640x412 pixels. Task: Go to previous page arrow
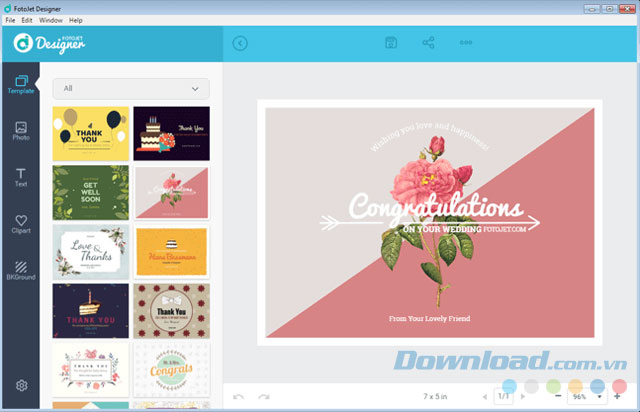[x=485, y=396]
